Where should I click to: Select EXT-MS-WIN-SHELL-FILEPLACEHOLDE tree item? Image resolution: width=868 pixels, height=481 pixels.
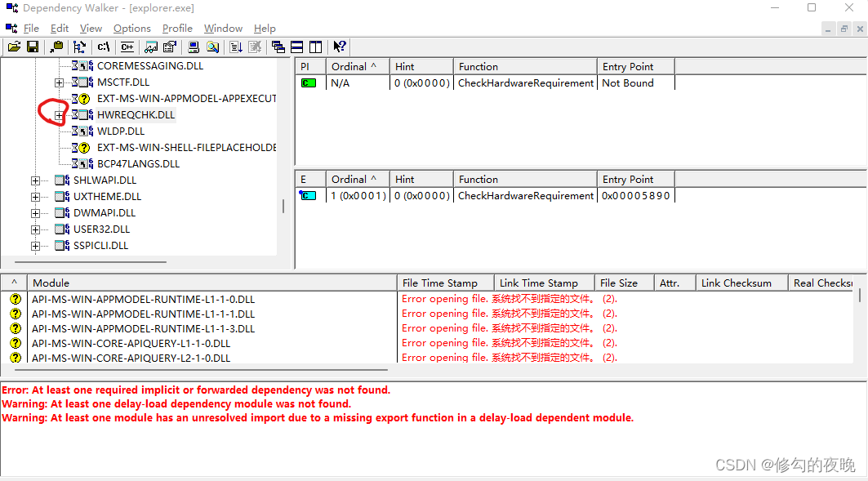(186, 148)
